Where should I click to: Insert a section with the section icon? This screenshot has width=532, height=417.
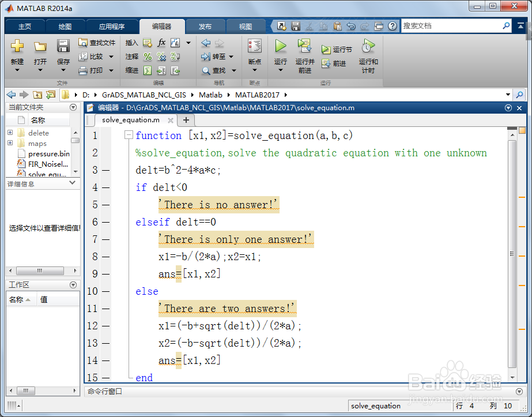147,43
